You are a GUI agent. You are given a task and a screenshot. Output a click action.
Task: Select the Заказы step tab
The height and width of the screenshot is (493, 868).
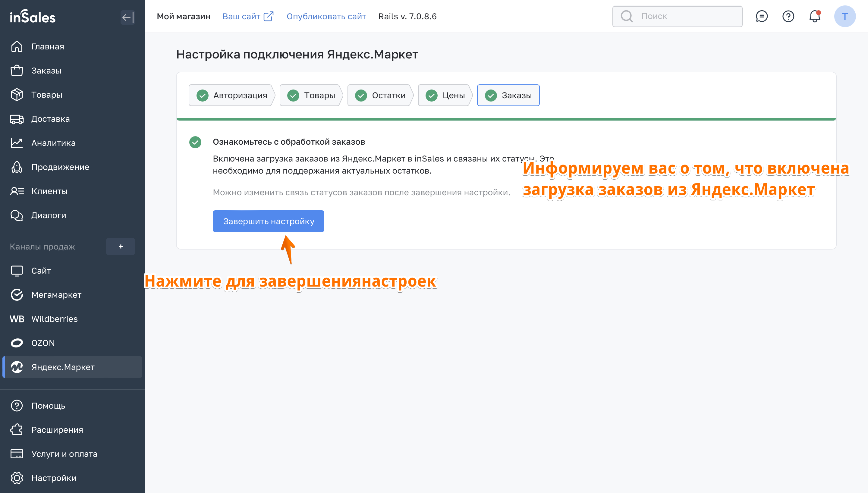pos(508,96)
